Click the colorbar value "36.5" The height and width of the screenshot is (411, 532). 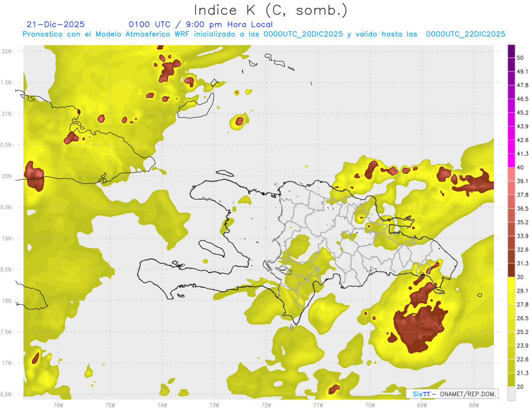point(523,208)
